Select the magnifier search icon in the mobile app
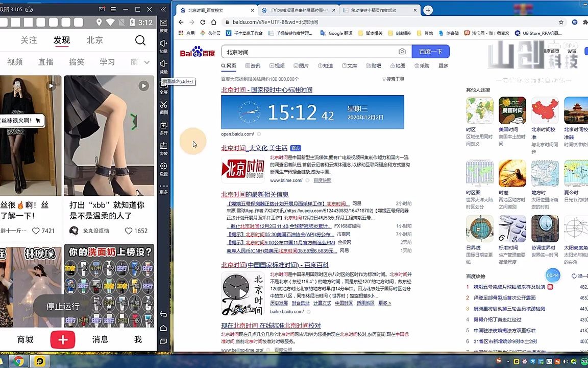Viewport: 588px width, 368px height. 140,40
